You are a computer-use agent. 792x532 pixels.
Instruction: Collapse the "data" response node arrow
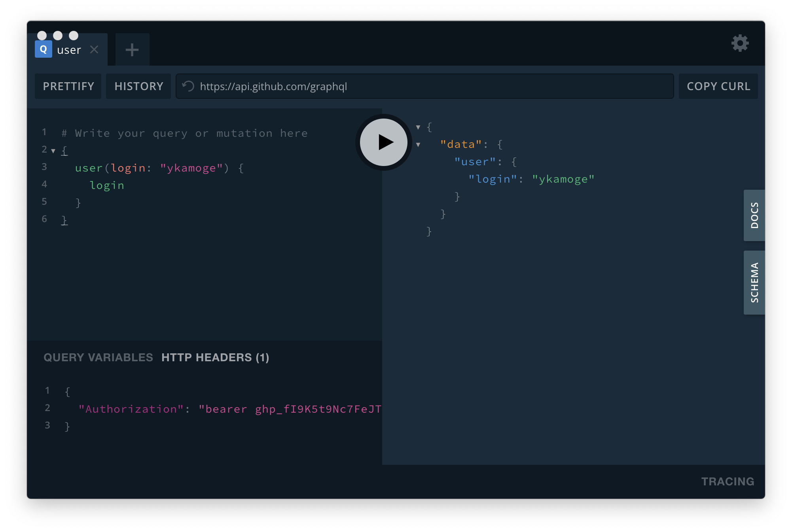[418, 145]
